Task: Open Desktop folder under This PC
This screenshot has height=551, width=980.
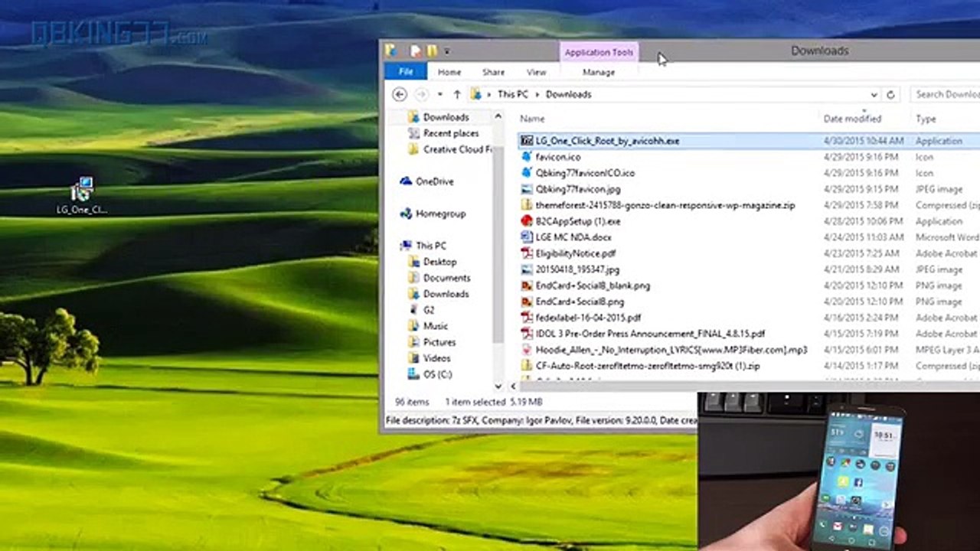Action: coord(433,262)
